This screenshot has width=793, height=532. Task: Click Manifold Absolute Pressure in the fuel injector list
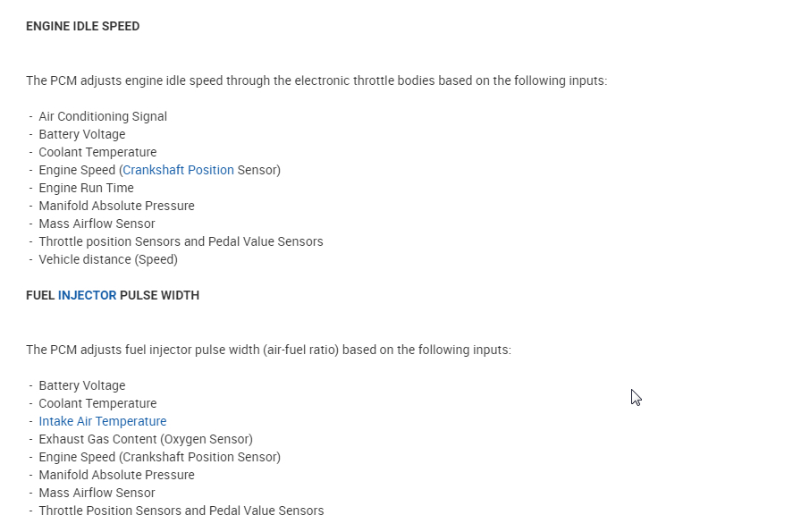(116, 475)
